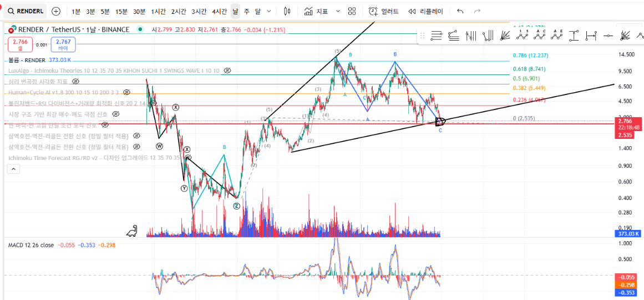Screen dimensions: 644x300
Task: Select the Fib time zone tool
Action: [x=471, y=36]
